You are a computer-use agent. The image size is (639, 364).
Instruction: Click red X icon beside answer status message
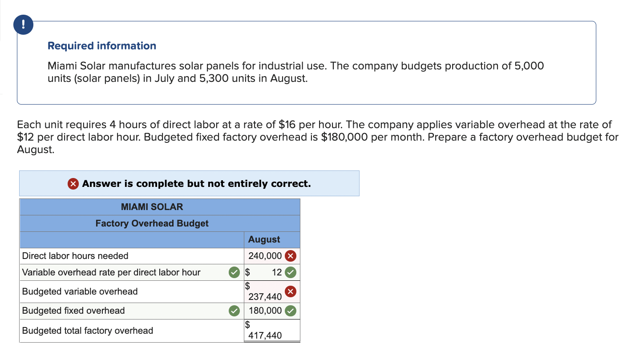tap(74, 184)
